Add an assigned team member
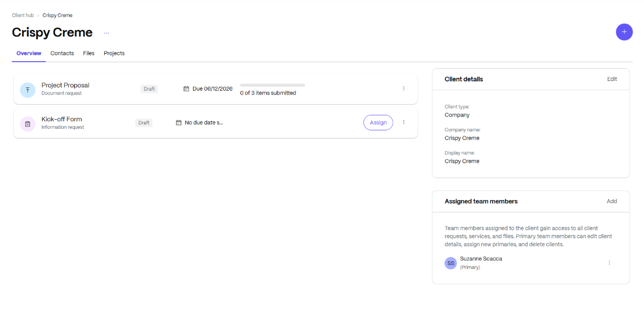This screenshot has height=316, width=644. 612,201
